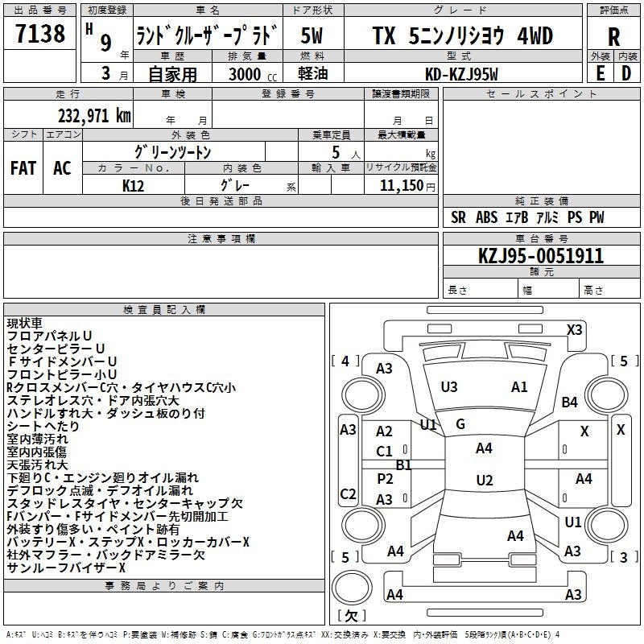
Task: Click the note ステレオレス穴・ドア内張穴大
Action: (x=93, y=400)
